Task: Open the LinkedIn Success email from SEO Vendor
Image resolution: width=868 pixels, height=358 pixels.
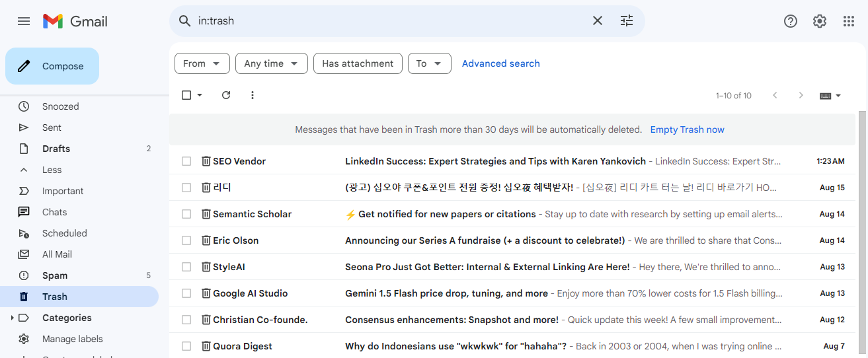Action: (513, 161)
